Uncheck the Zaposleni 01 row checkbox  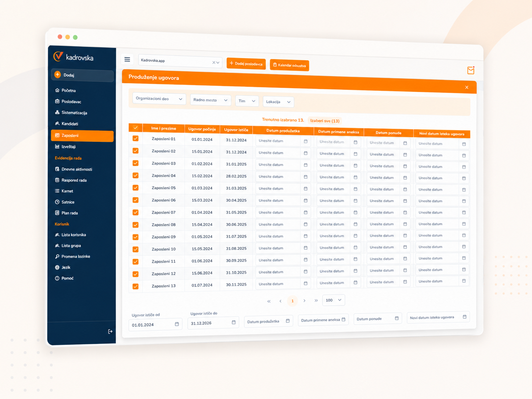pos(136,139)
